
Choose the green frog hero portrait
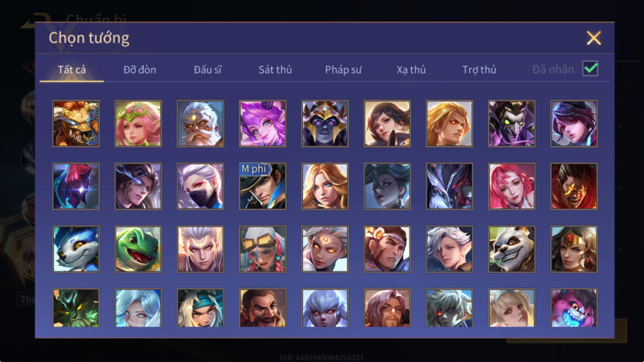click(138, 249)
